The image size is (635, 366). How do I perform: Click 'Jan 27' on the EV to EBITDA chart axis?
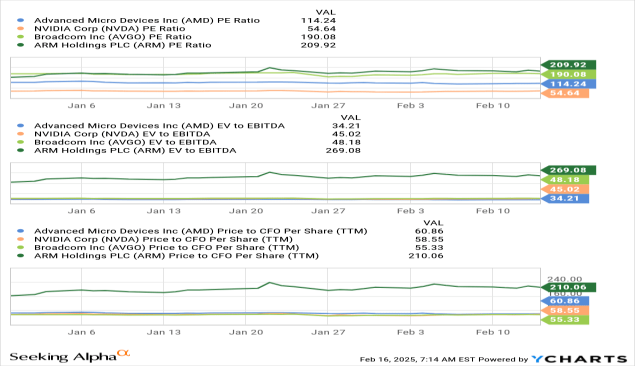pos(328,211)
